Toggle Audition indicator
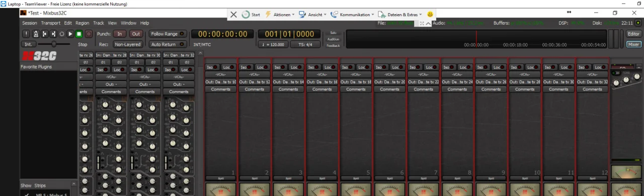The height and width of the screenshot is (196, 644). coord(333,39)
